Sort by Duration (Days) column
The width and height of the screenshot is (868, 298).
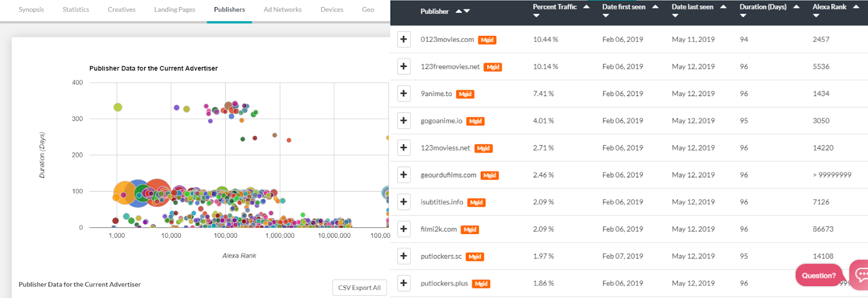tap(769, 11)
